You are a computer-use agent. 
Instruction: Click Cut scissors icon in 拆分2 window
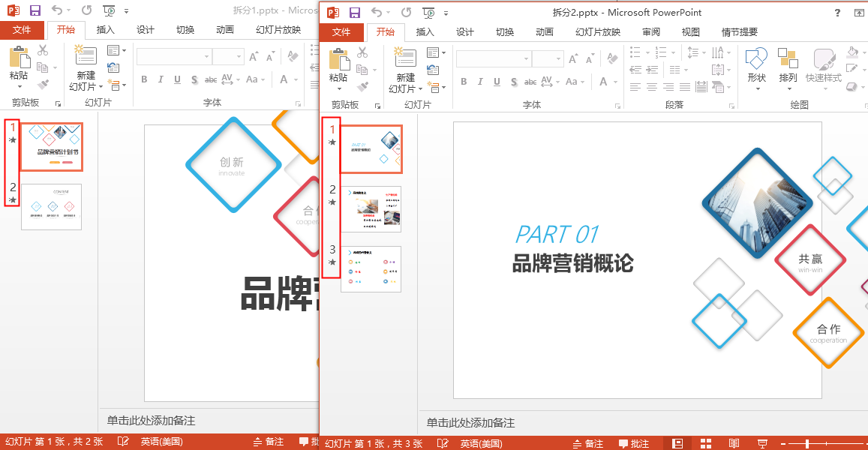point(362,52)
